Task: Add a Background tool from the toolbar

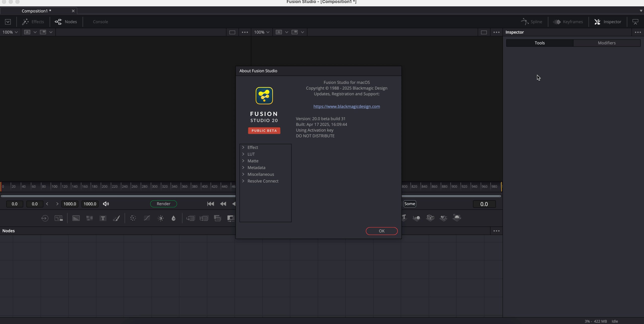Action: [x=76, y=218]
